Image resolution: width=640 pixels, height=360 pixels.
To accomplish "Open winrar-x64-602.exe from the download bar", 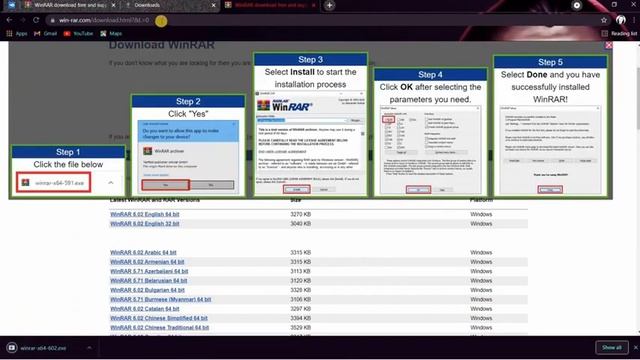I will tap(43, 348).
